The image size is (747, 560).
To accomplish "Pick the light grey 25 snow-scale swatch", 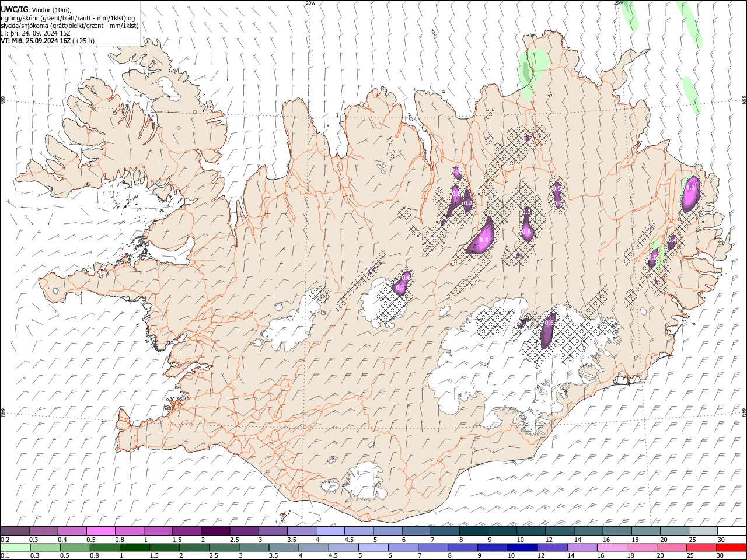I will click(703, 531).
